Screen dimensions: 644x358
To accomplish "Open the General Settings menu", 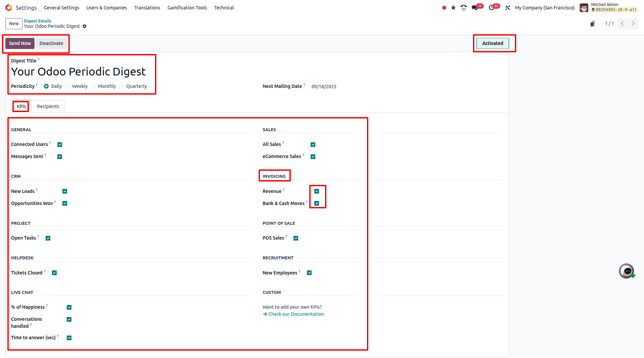I will [61, 8].
